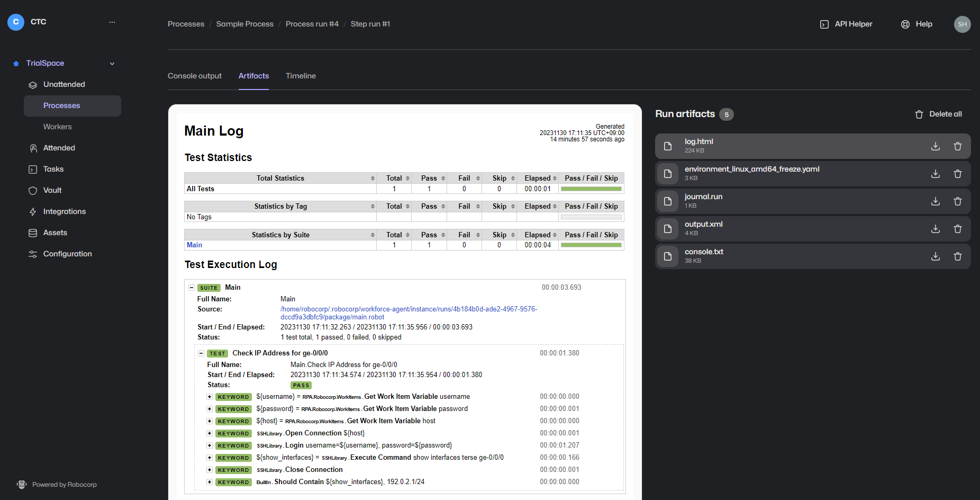Open the Vault section in sidebar
This screenshot has height=500, width=980.
[52, 190]
